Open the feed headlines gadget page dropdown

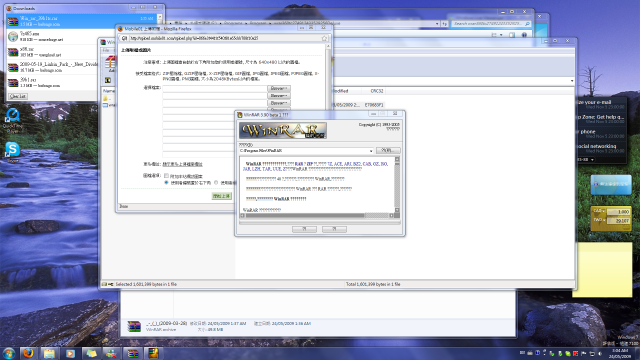click(592, 159)
